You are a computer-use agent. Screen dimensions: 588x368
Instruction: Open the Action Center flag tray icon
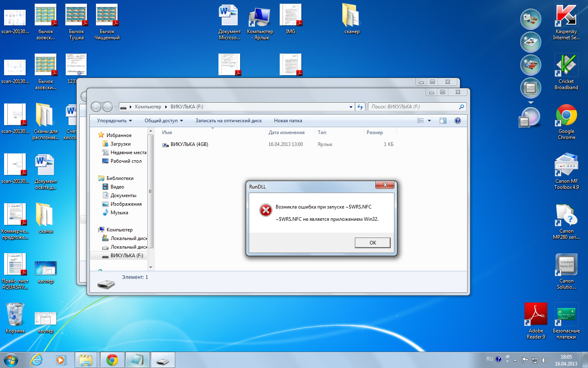coord(525,360)
